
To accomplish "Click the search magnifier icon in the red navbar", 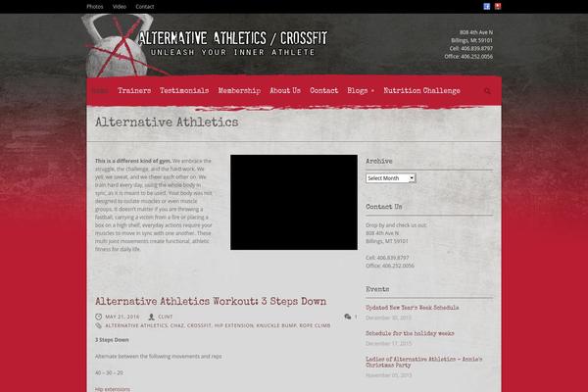I will (487, 91).
